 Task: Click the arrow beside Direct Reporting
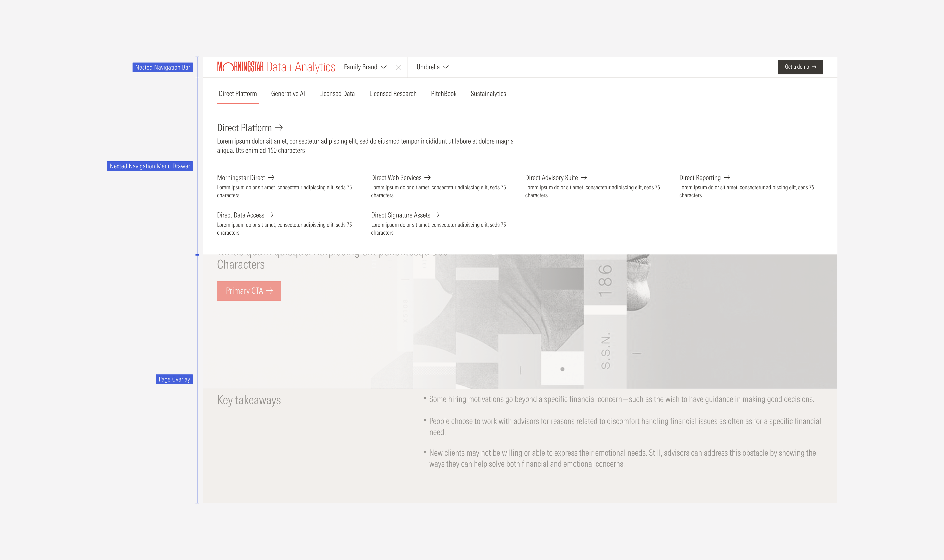click(x=727, y=177)
